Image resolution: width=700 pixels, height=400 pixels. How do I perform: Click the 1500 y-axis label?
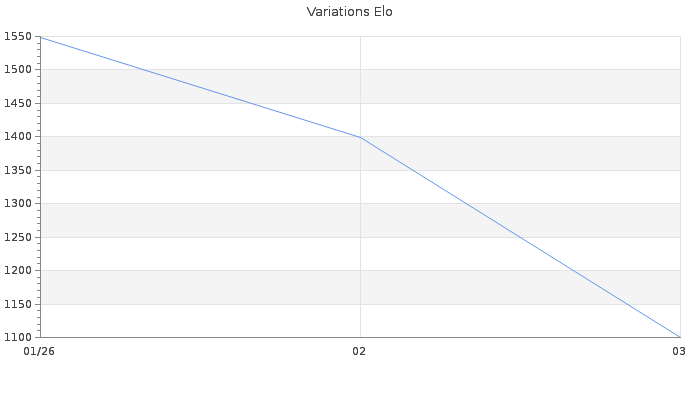(x=17, y=70)
